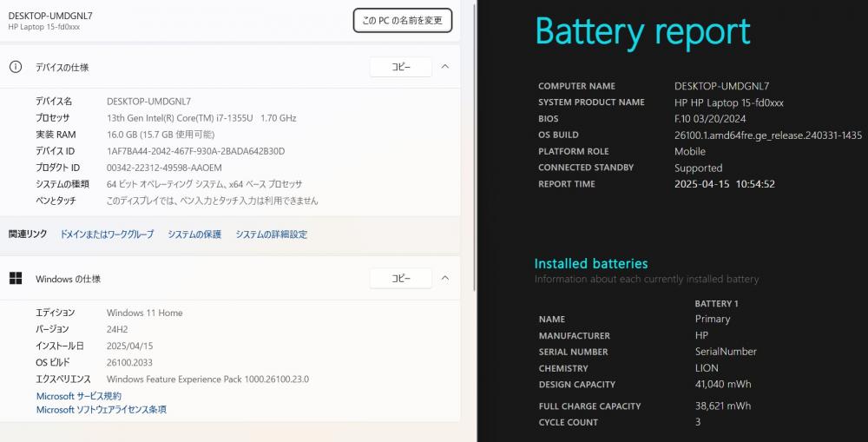Screen dimensions: 868x442
Task: Open Microsoft ソフトウェアライセンス条項 link
Action: 102,410
